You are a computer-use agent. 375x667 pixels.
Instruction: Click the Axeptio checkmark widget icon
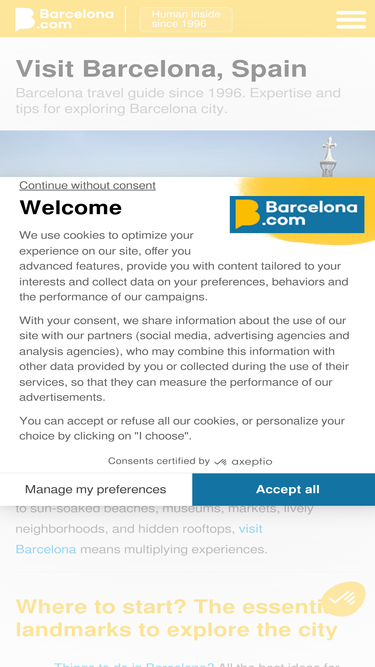pos(343,599)
